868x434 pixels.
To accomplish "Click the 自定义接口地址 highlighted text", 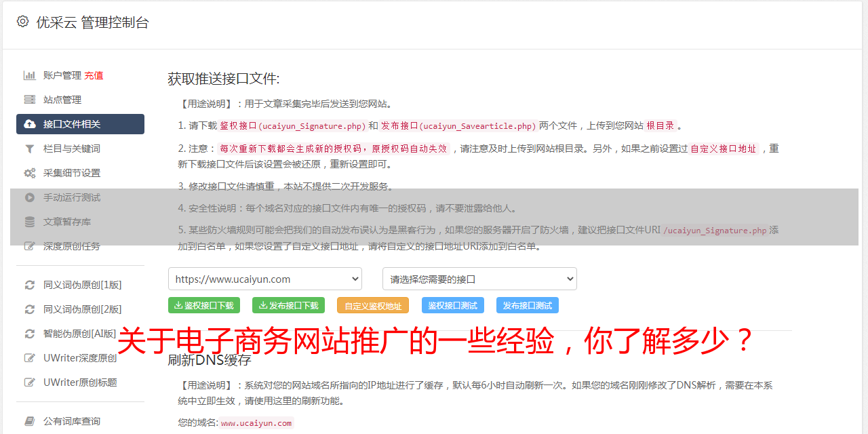I will (x=724, y=149).
